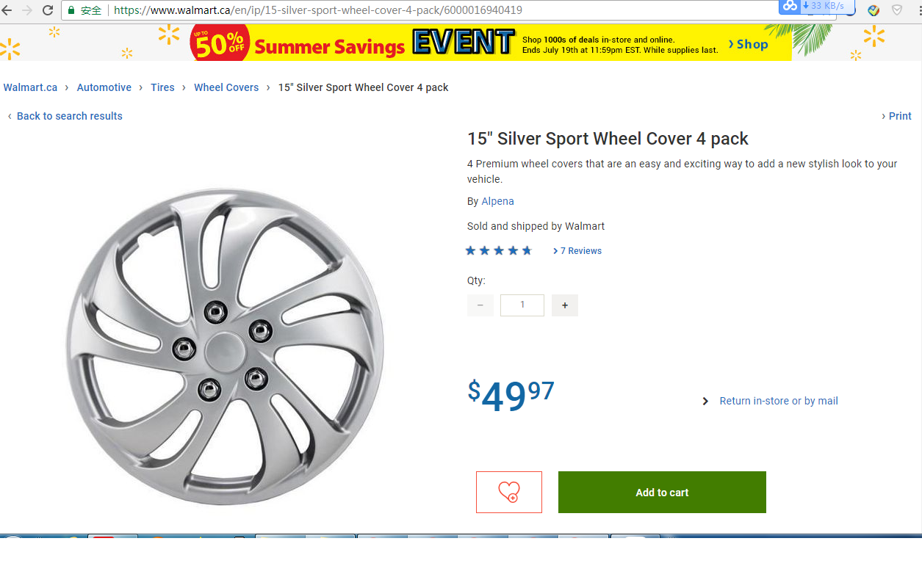The height and width of the screenshot is (588, 922).
Task: Click the quantity input field
Action: pos(522,305)
